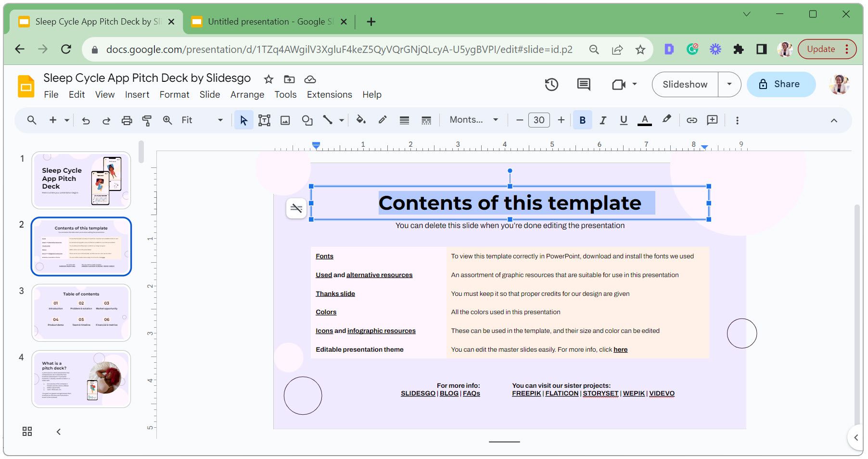Toggle bold formatting

(582, 120)
